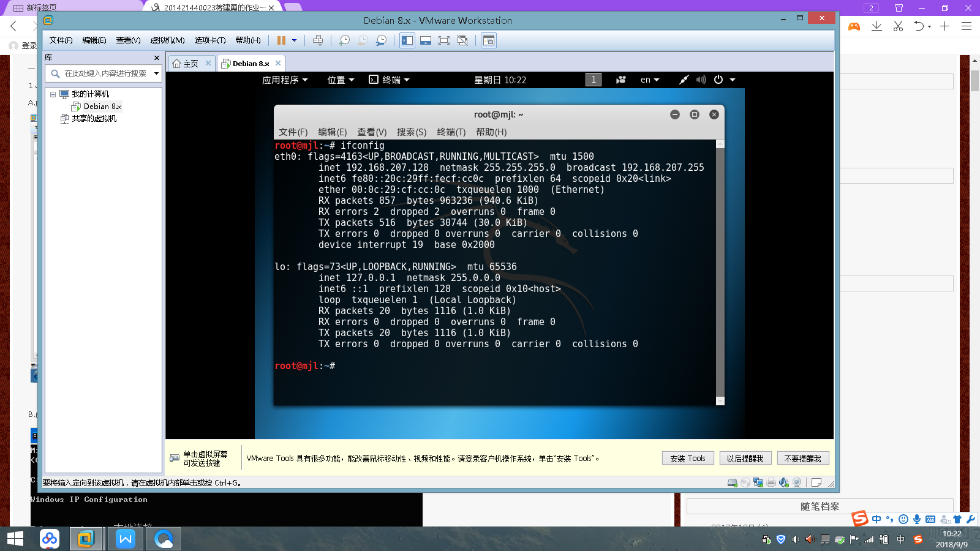The image size is (980, 551).
Task: Click the CD/DVD drive status icon
Action: (745, 482)
